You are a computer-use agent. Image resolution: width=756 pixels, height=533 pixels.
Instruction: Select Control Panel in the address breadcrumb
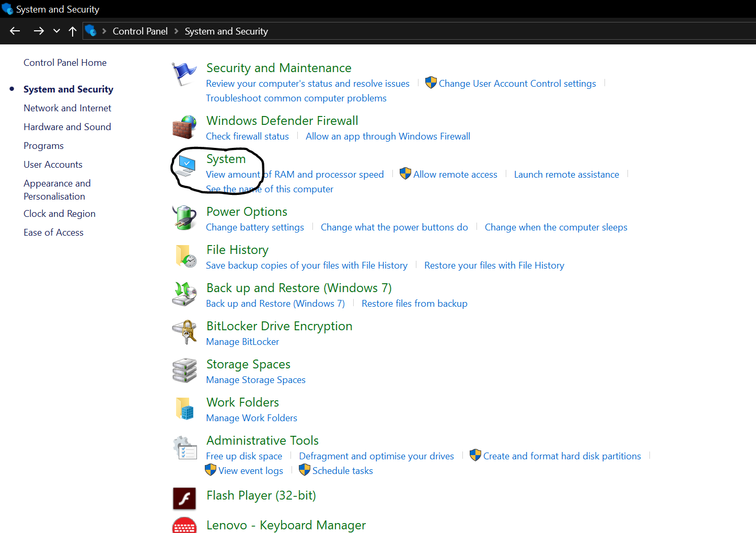point(140,31)
